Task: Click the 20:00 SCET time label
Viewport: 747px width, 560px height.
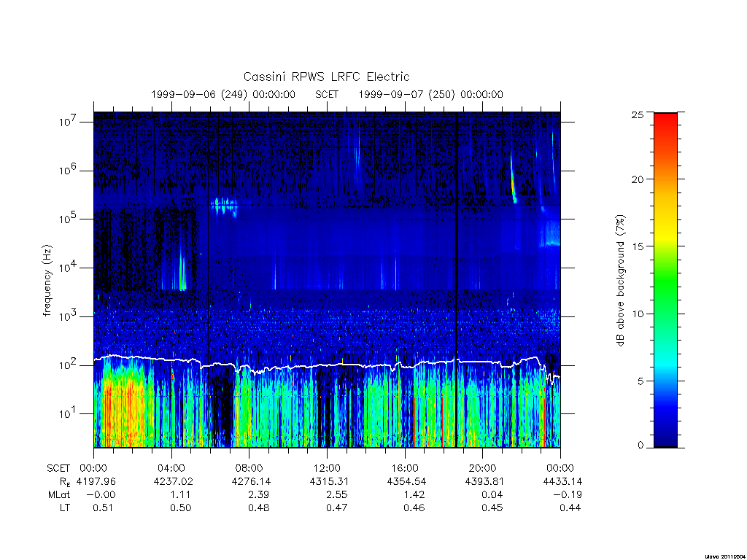Action: tap(483, 468)
